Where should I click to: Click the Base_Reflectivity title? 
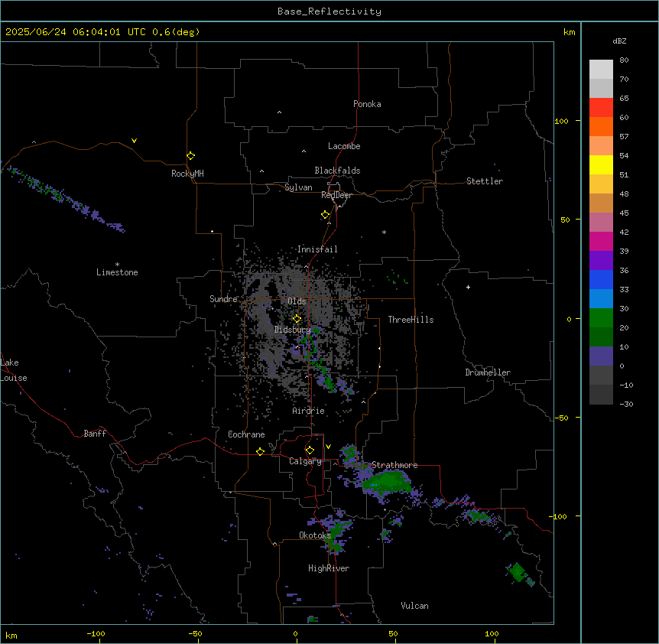(x=329, y=11)
